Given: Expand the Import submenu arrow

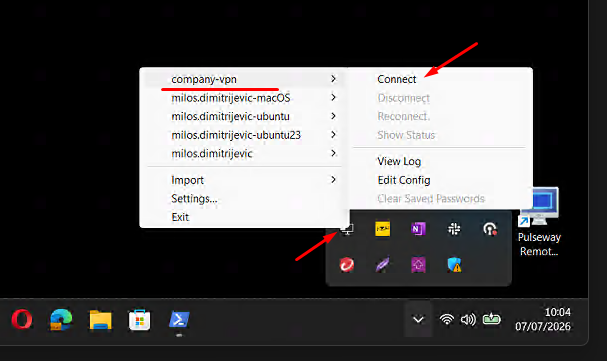Looking at the screenshot, I should point(333,180).
